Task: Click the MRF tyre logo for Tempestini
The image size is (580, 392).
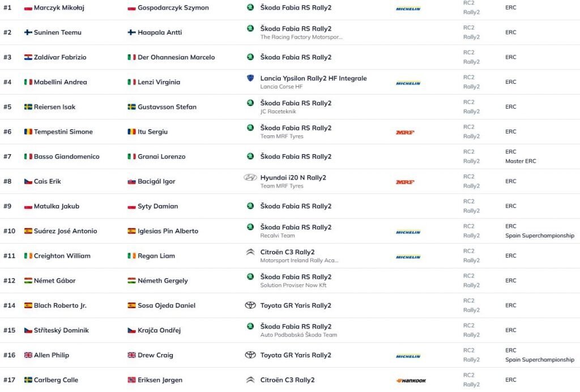Action: 405,133
